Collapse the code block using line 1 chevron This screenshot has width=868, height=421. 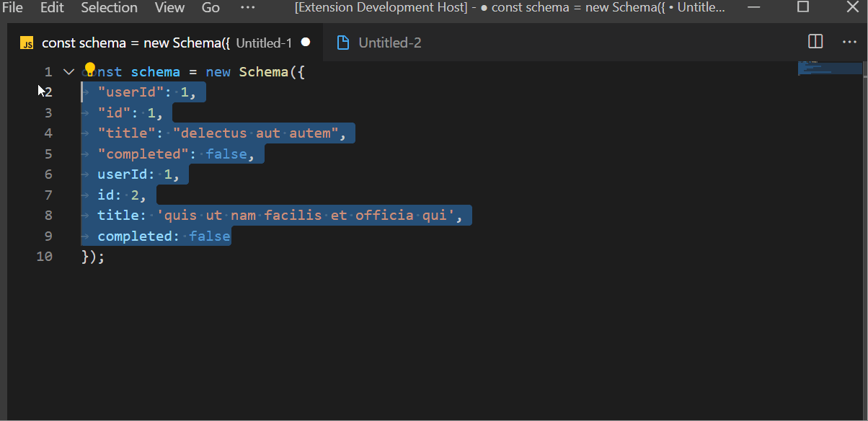[x=68, y=71]
